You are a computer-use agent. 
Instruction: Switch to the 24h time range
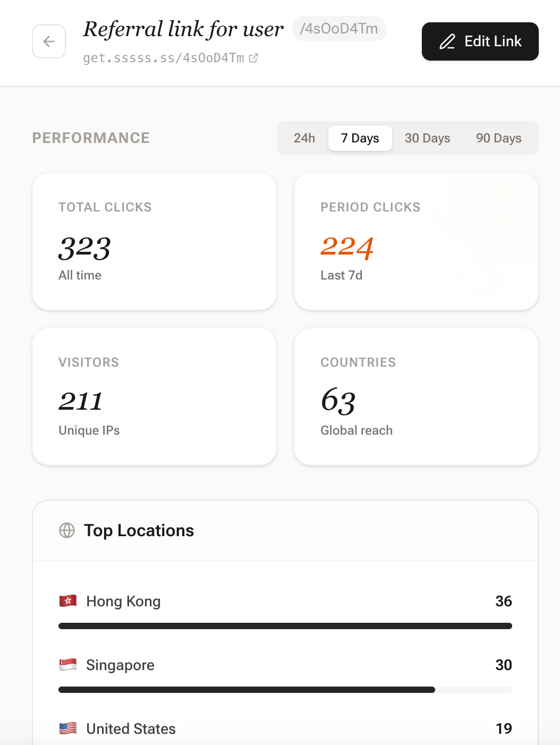click(x=304, y=138)
